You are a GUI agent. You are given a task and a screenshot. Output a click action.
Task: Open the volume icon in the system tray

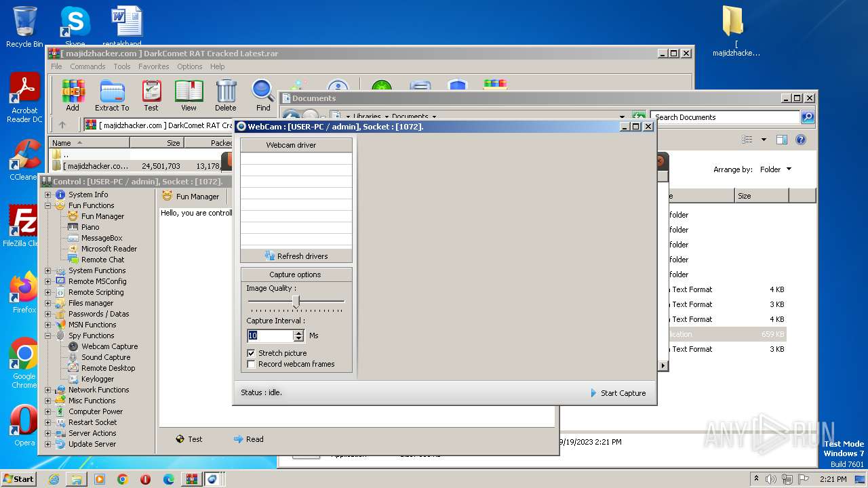(x=771, y=479)
